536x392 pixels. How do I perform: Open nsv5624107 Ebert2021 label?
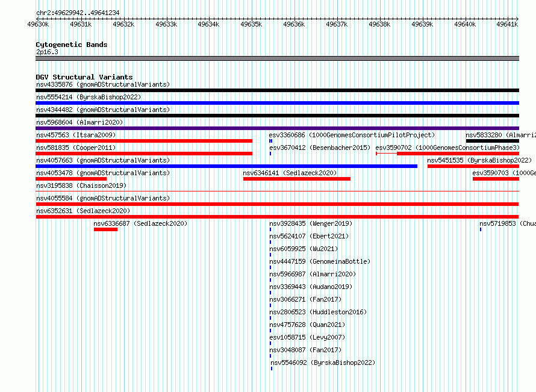309,236
